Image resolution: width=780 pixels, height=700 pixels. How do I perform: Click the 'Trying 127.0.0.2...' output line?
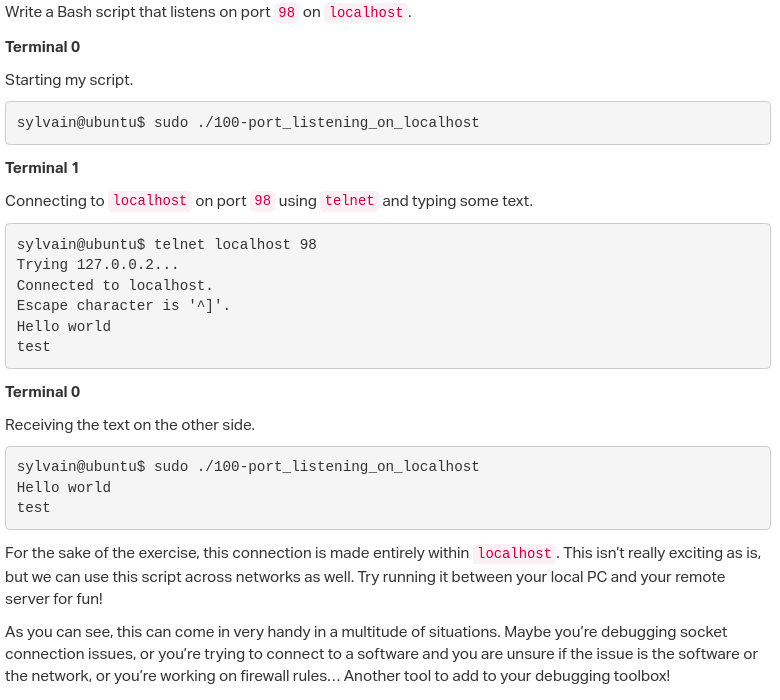pyautogui.click(x=98, y=265)
